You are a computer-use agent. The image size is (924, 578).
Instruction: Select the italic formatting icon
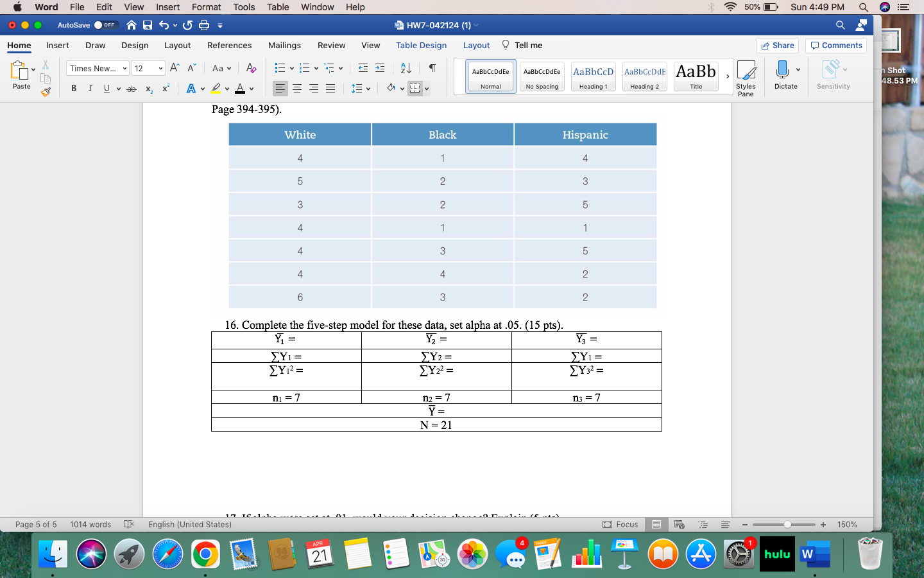coord(90,88)
